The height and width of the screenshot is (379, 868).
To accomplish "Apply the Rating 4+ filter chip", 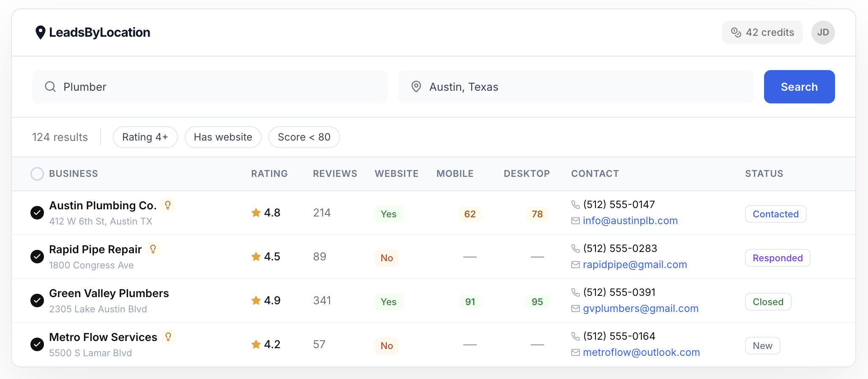I will 145,137.
